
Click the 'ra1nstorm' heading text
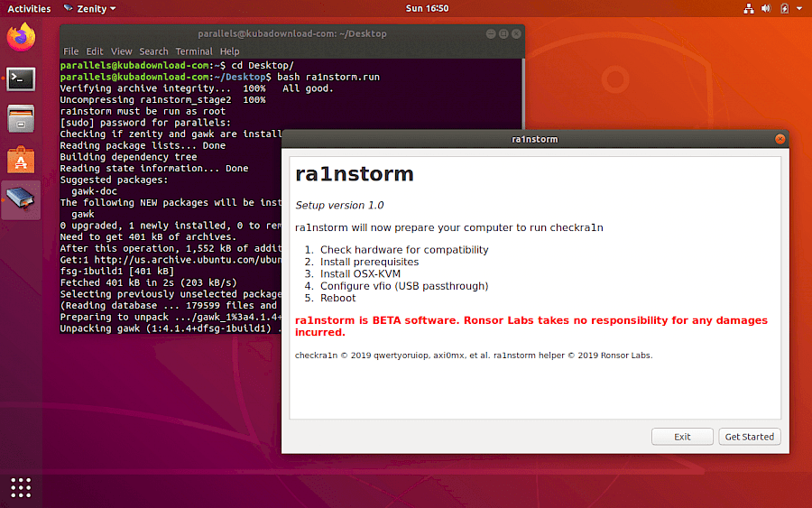click(x=355, y=174)
